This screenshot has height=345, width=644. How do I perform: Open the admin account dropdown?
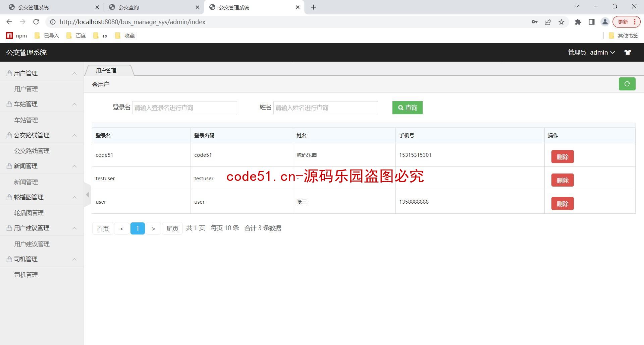click(x=602, y=52)
